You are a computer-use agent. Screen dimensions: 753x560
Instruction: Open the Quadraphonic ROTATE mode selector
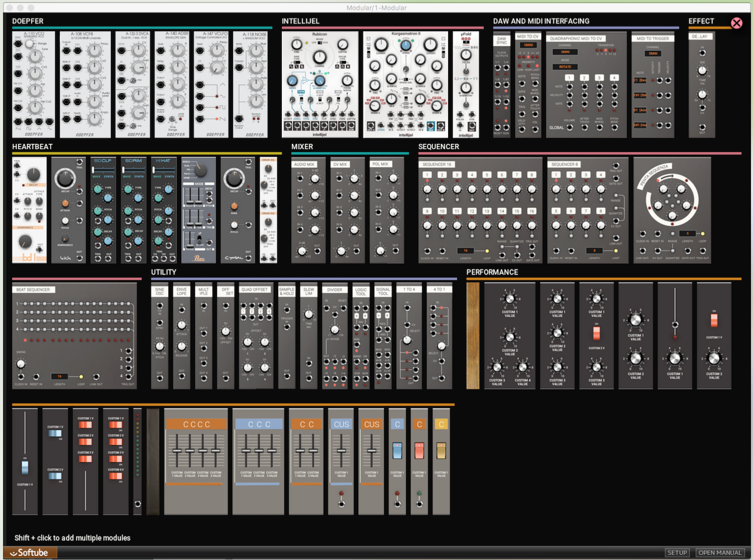(565, 67)
